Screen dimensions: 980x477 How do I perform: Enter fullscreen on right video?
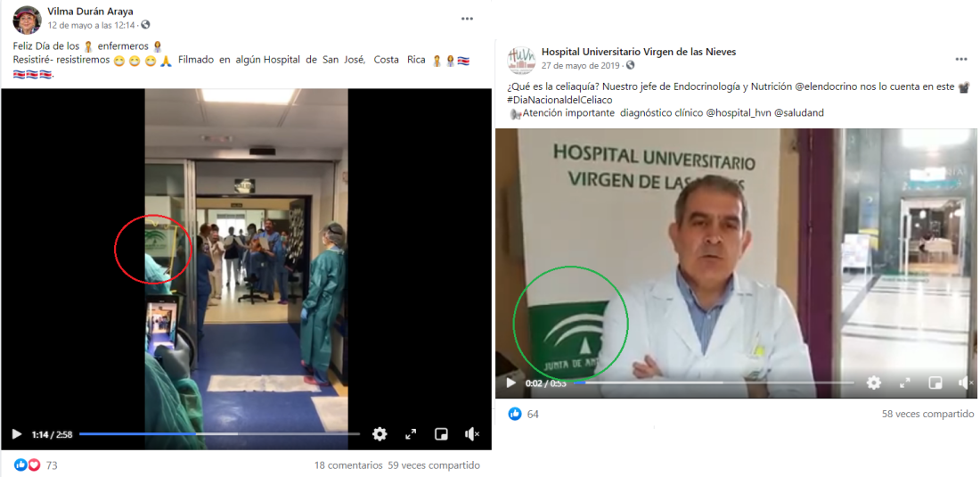pyautogui.click(x=905, y=382)
